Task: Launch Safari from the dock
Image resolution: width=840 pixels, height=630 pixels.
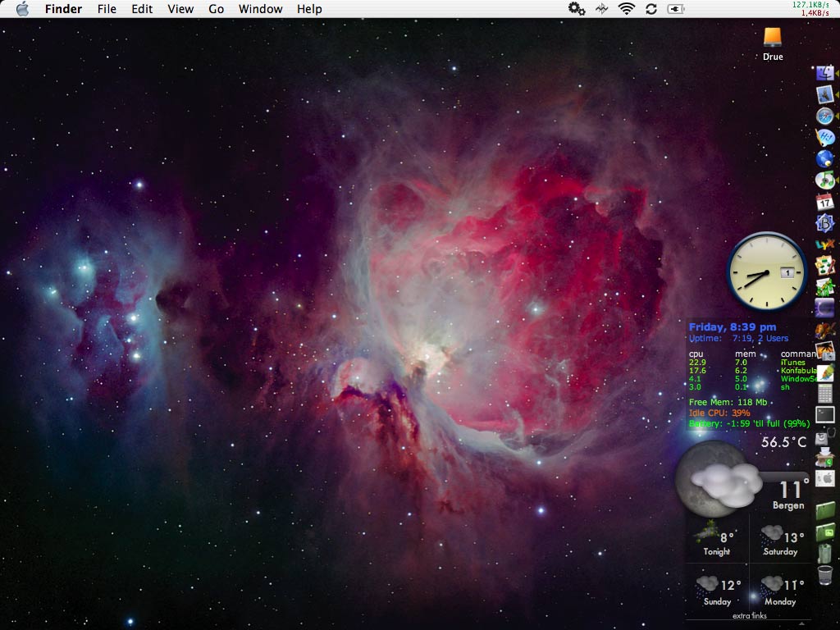Action: [x=825, y=116]
